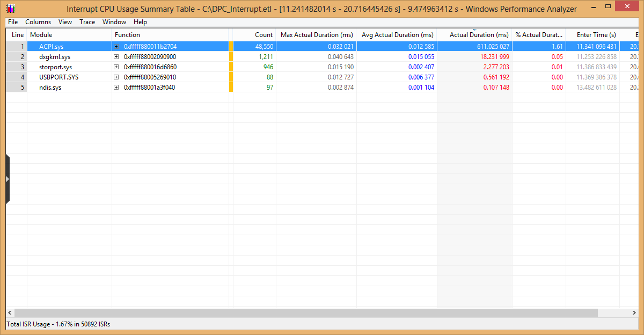Image resolution: width=644 pixels, height=335 pixels.
Task: Click the count value 88
Action: 270,77
